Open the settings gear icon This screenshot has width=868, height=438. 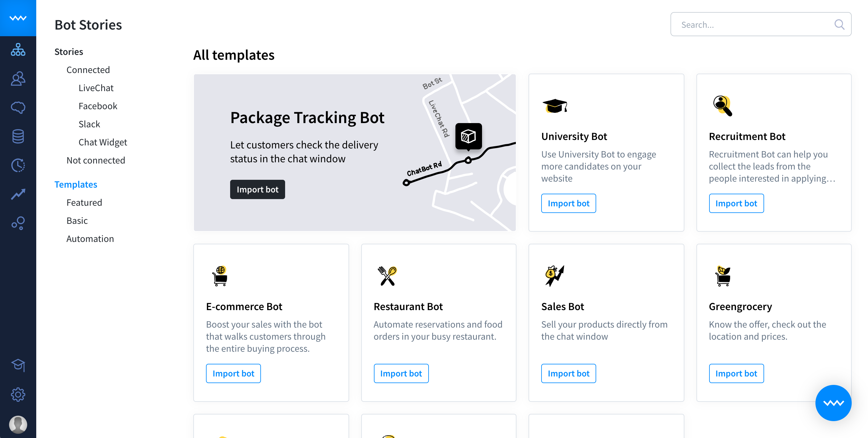[18, 395]
